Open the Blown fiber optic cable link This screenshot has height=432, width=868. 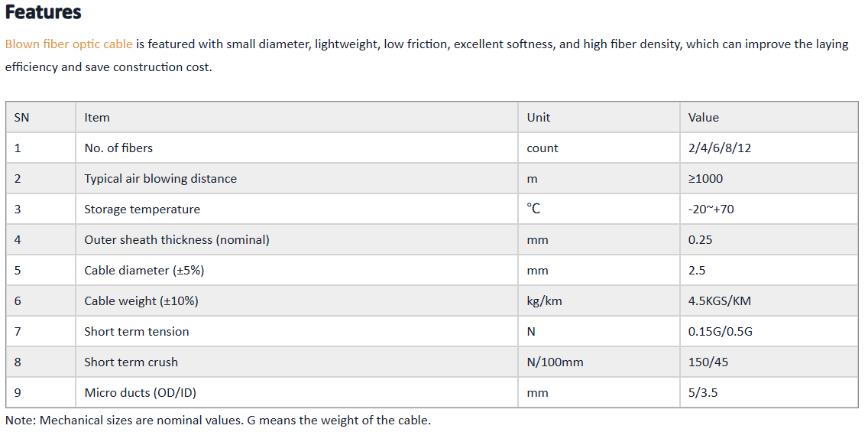(69, 44)
